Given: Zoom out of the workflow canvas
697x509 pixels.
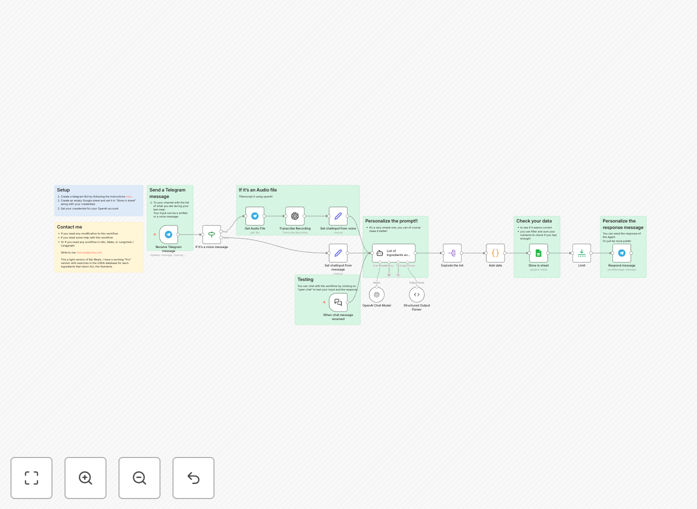Looking at the screenshot, I should 139,478.
